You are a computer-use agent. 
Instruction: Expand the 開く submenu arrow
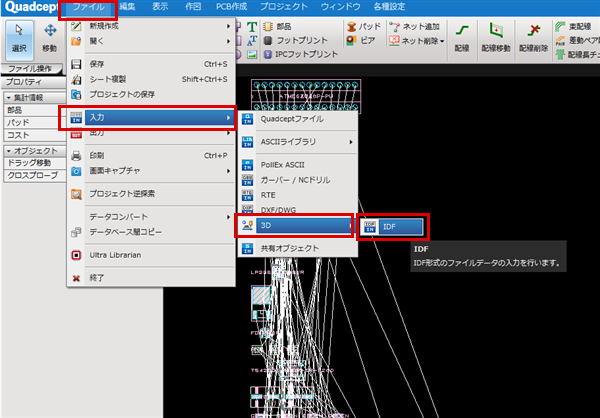point(228,41)
